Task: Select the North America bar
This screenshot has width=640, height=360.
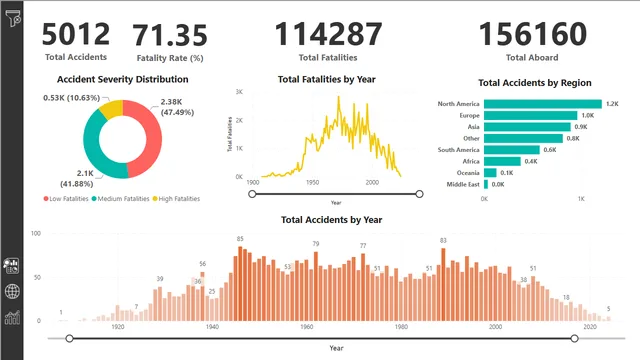Action: [543, 104]
